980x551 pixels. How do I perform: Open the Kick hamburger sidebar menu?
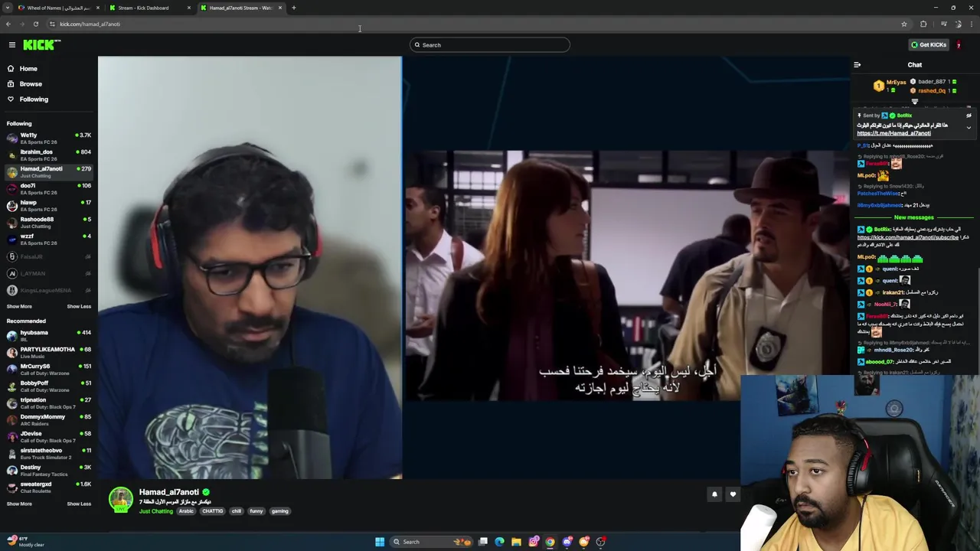click(x=12, y=45)
